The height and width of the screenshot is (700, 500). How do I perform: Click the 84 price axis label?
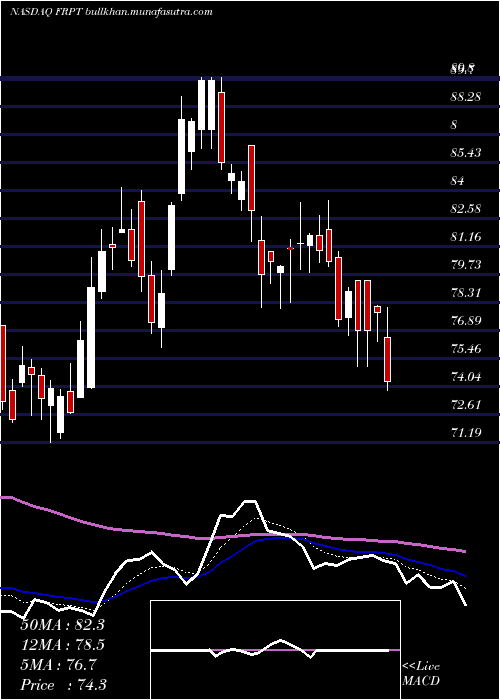(x=458, y=181)
